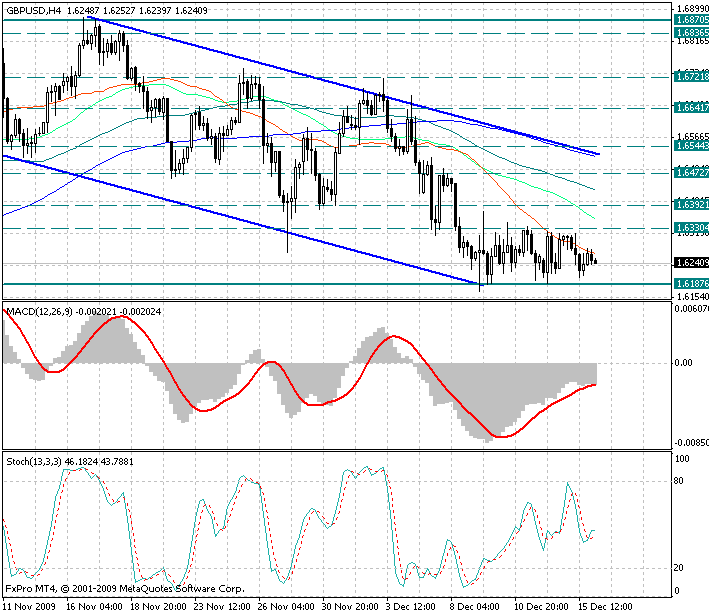Click the 3 Dec 12:00 time label
Screen dimensions: 709x614
(x=411, y=606)
